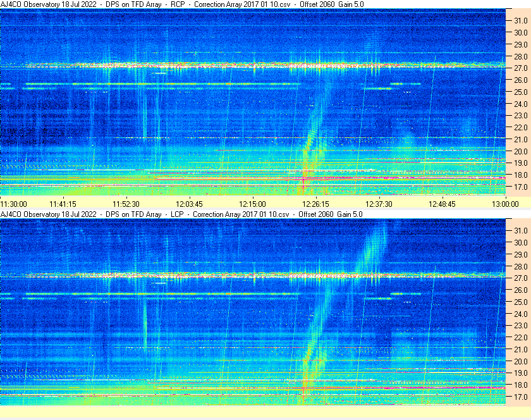This screenshot has height=420, width=531.
Task: Select the 24.0 frequency label in LCP panel
Action: coord(520,314)
